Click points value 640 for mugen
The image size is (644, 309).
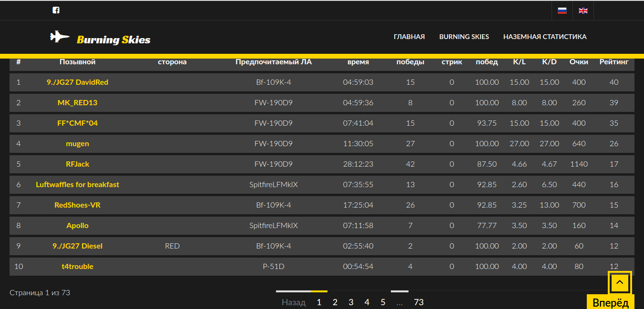[x=579, y=143]
